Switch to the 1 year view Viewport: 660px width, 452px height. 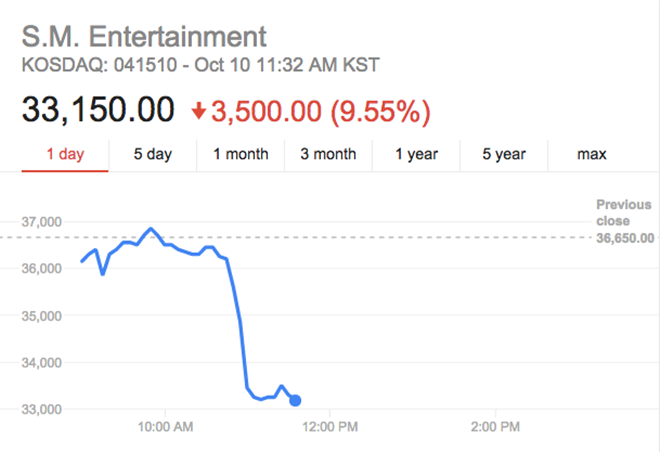click(415, 155)
